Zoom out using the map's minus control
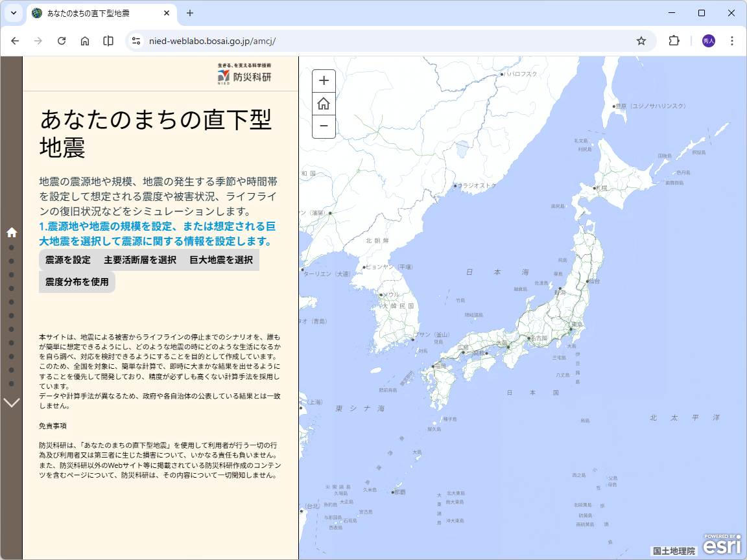This screenshot has height=560, width=747. click(x=324, y=127)
